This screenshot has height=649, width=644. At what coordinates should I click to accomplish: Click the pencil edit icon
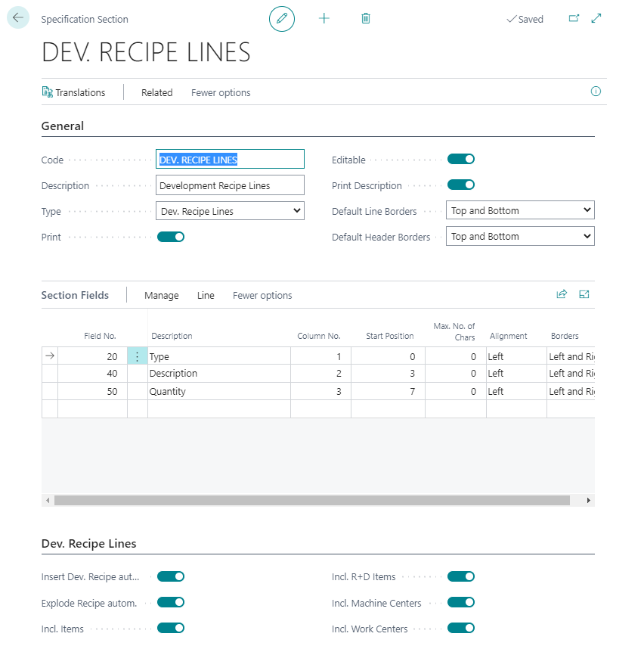point(282,19)
